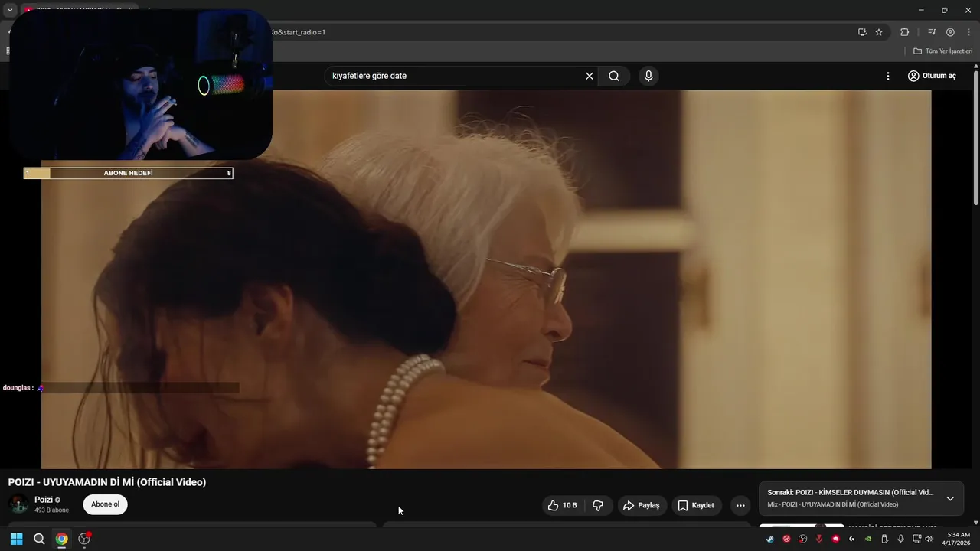Click the ABONE HEDEFİ overlay progress bar

128,173
